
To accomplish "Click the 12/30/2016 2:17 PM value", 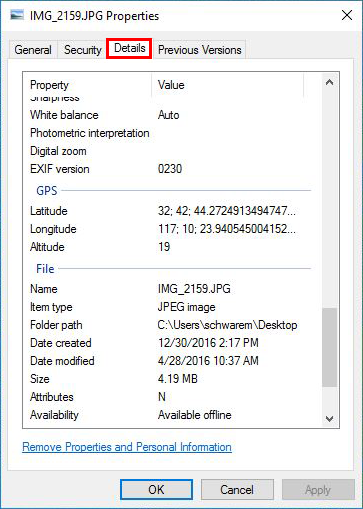I will click(208, 343).
